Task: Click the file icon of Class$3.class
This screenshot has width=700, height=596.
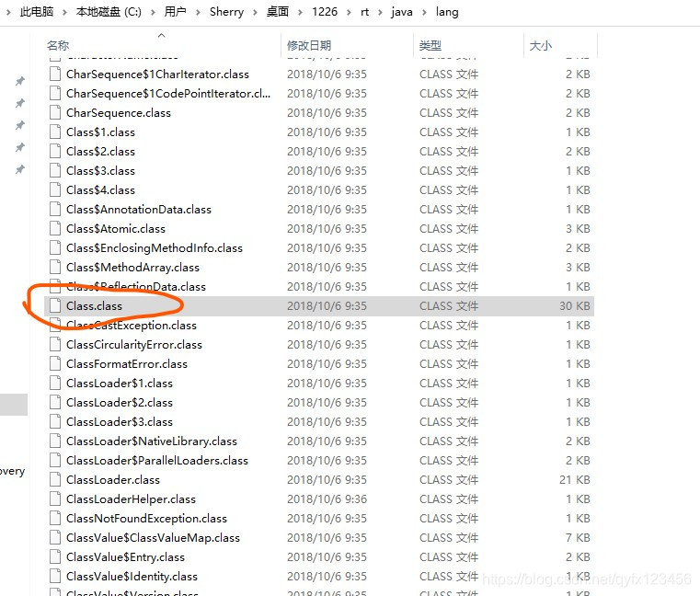Action: [55, 170]
